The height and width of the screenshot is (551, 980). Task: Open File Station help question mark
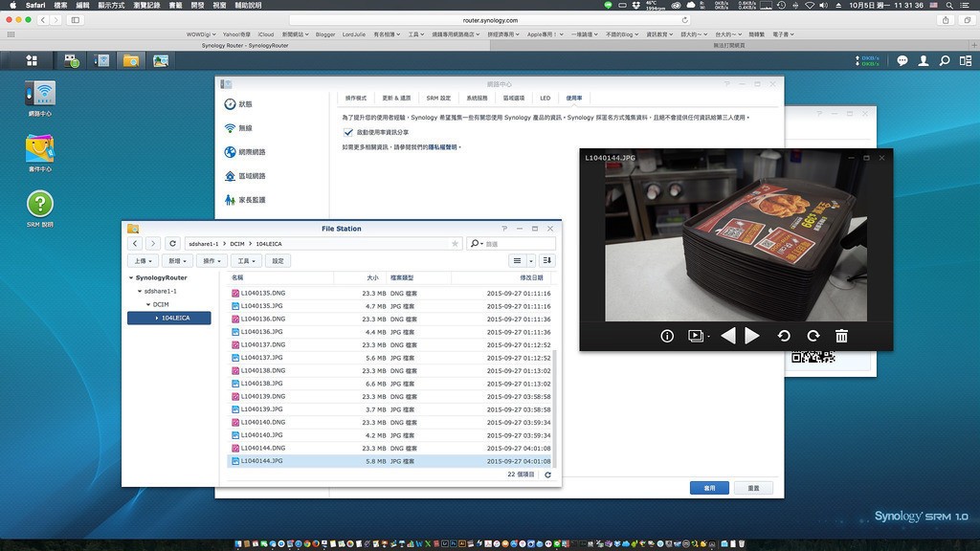click(504, 229)
